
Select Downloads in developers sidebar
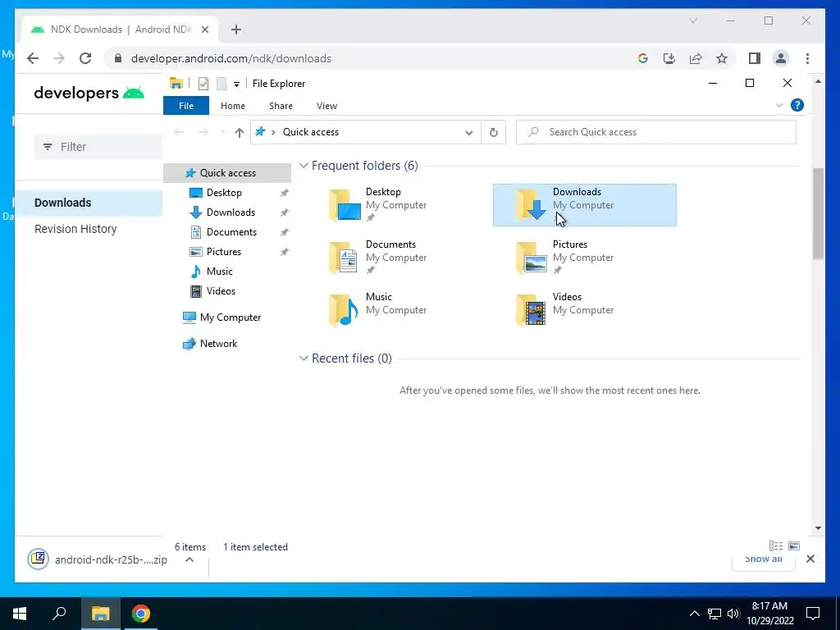(x=62, y=203)
